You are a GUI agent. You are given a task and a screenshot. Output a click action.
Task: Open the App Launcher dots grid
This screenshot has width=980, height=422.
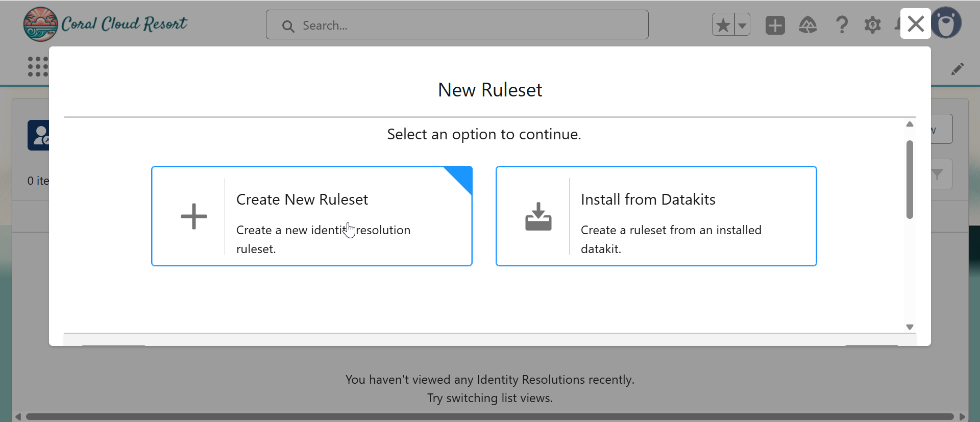point(38,66)
